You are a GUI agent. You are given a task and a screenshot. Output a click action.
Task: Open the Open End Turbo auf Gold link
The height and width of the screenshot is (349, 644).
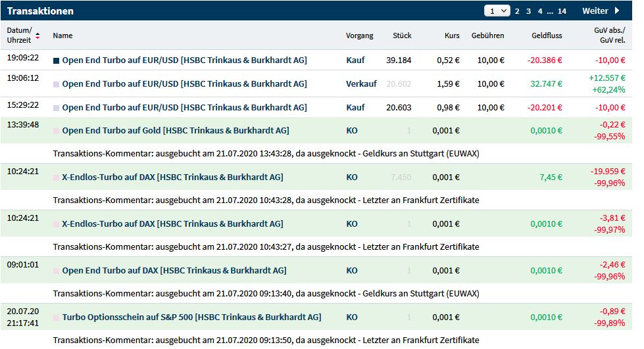(x=175, y=131)
